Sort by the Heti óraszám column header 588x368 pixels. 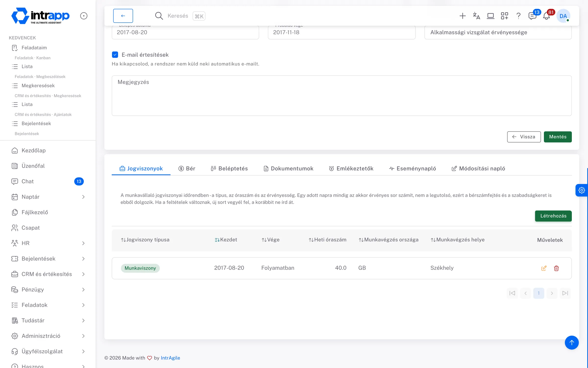point(327,240)
